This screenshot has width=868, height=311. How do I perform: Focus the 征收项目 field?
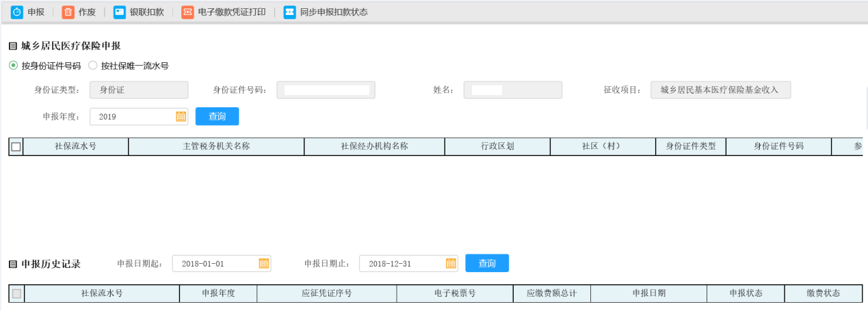720,90
